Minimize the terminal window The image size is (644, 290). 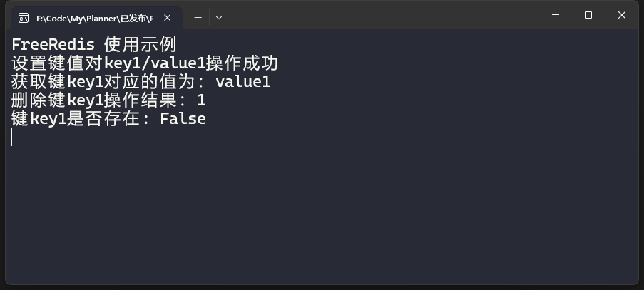point(556,15)
